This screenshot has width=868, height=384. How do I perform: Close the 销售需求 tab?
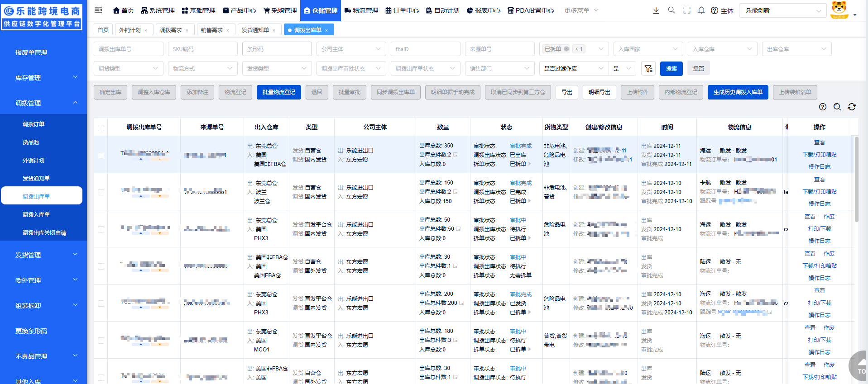228,30
